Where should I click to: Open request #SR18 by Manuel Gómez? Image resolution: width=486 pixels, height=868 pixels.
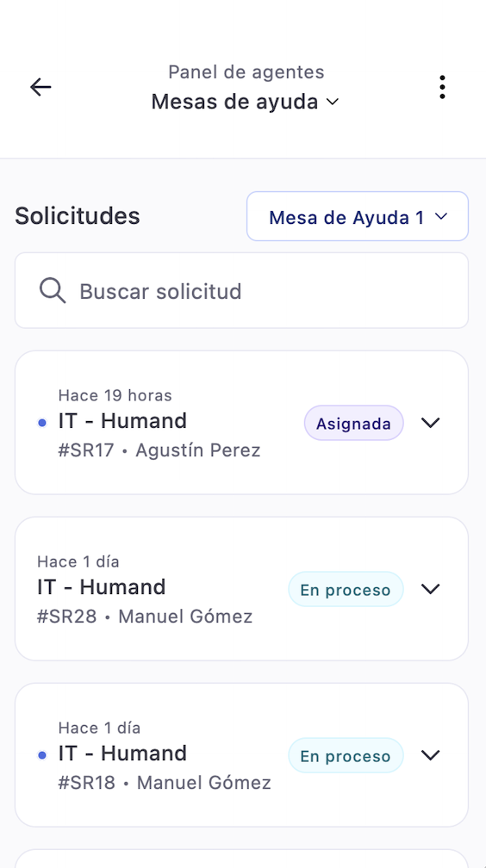pos(241,754)
